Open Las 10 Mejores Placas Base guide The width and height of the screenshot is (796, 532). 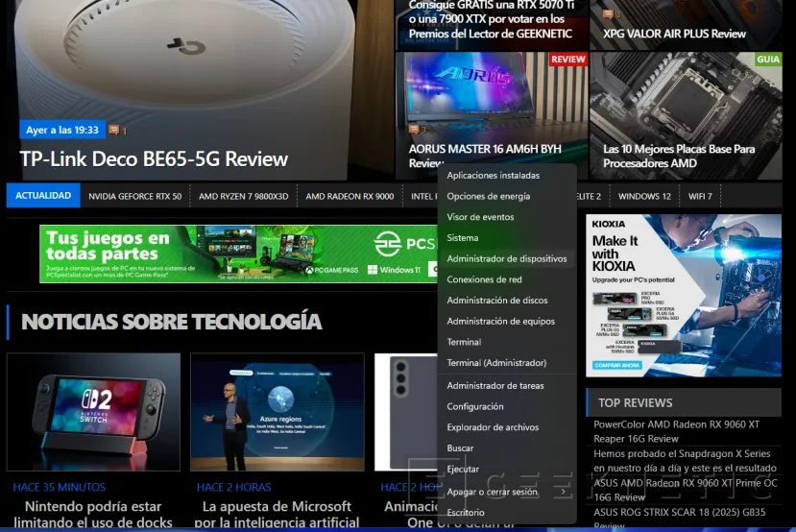point(679,156)
